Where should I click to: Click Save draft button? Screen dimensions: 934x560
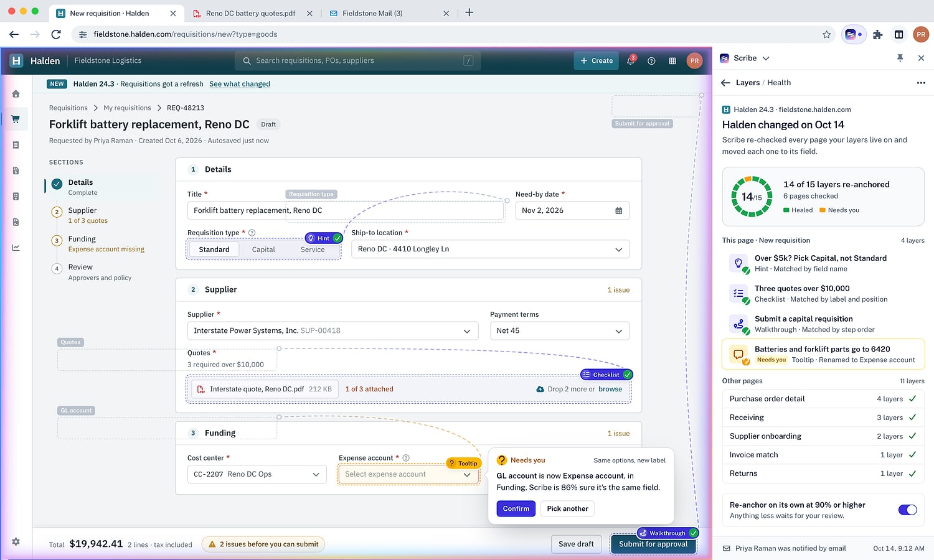click(x=576, y=544)
